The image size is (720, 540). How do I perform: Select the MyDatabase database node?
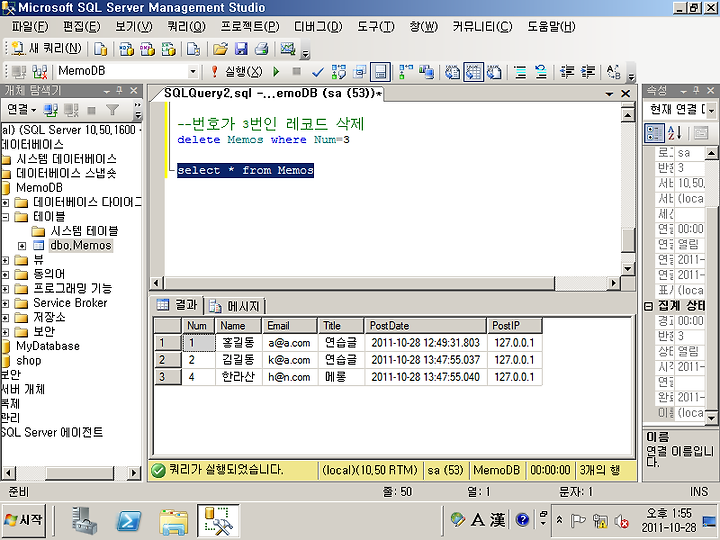pos(48,346)
